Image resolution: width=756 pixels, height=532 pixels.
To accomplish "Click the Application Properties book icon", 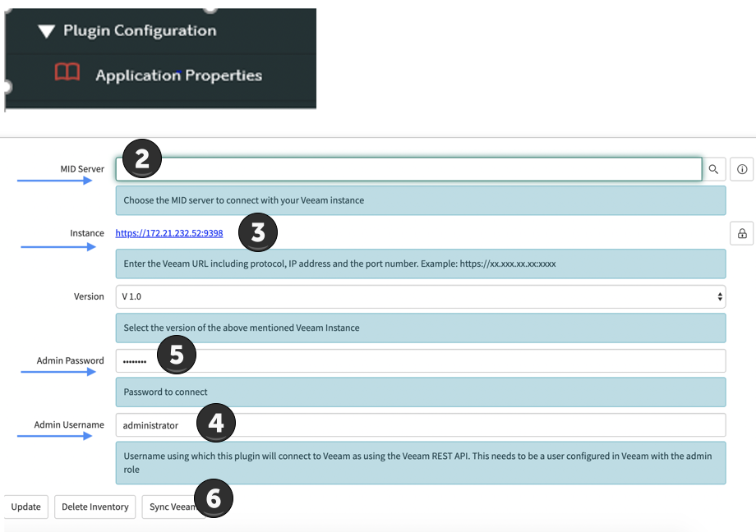I will 67,72.
